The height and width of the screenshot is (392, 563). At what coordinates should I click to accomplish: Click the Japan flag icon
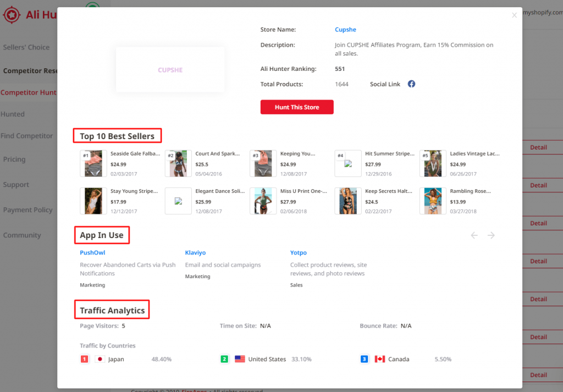tap(100, 359)
